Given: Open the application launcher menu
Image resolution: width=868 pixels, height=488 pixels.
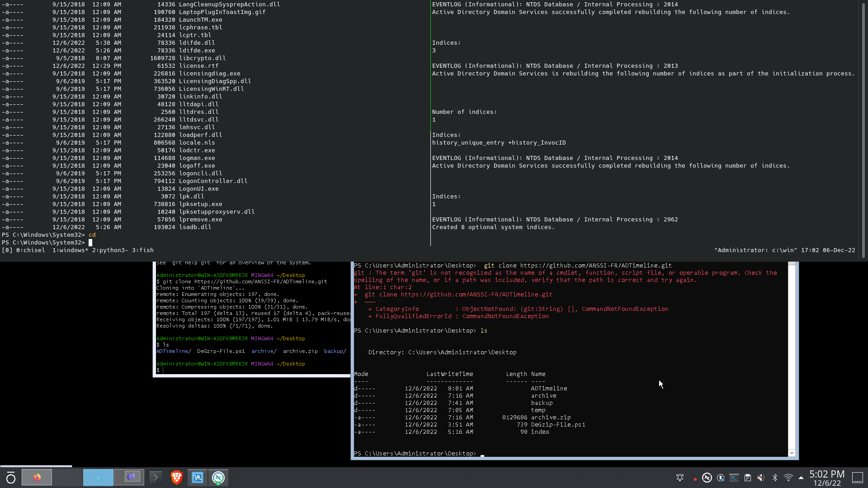Looking at the screenshot, I should point(10,478).
